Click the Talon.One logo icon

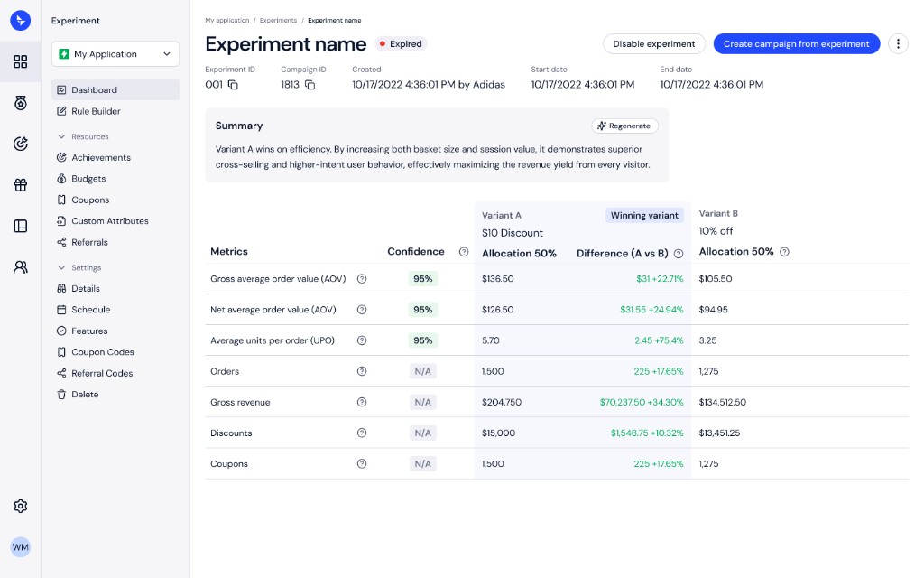[x=20, y=21]
